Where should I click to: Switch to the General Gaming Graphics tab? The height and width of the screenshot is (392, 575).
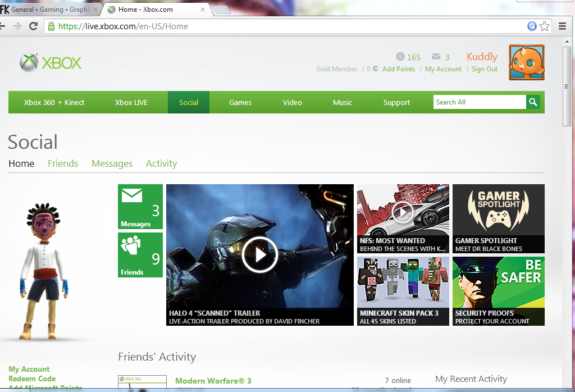tap(49, 10)
